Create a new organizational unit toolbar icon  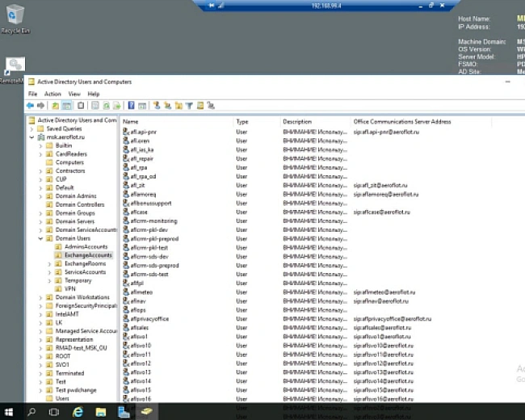[x=178, y=106]
